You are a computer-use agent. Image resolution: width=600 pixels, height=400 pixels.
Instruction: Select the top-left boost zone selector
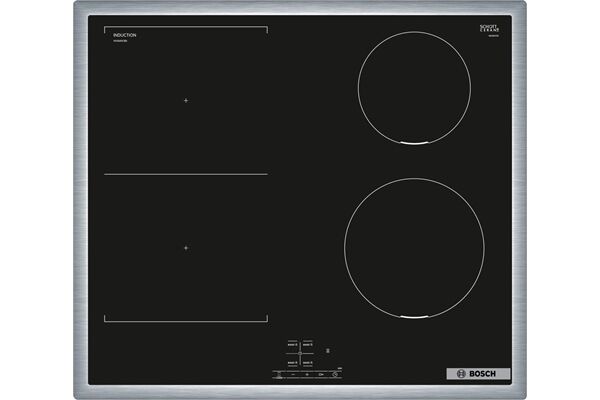[292, 344]
